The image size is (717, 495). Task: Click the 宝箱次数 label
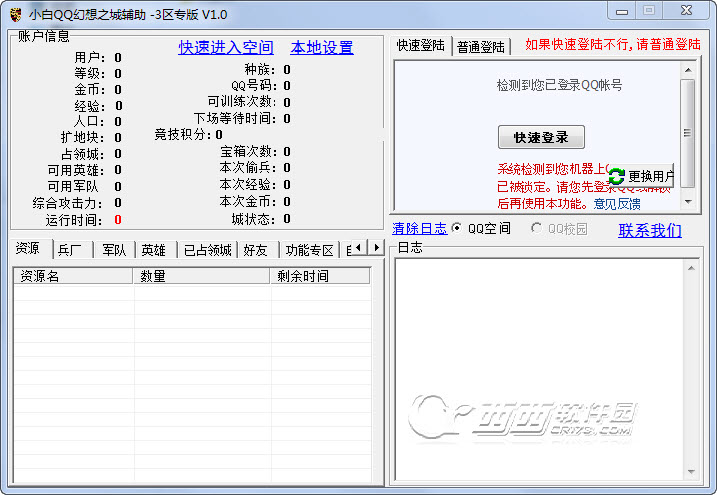point(248,151)
